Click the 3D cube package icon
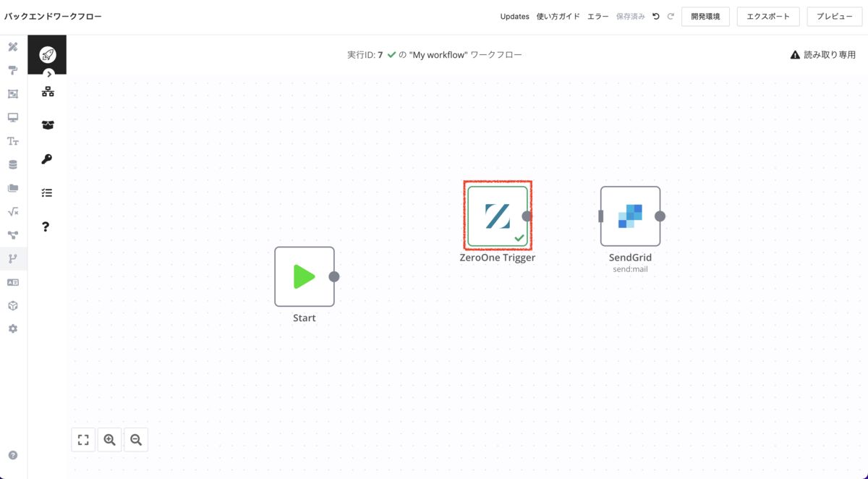 coord(13,305)
